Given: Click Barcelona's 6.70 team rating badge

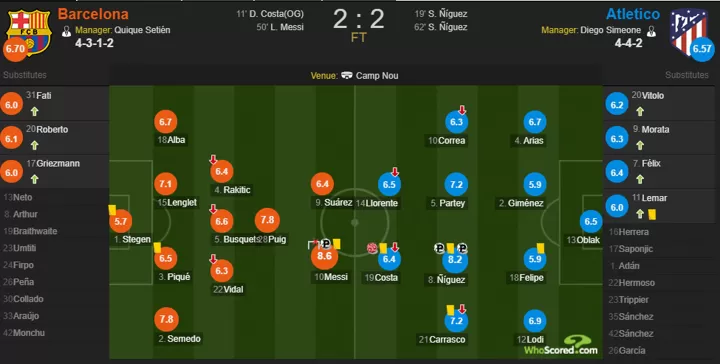Looking at the screenshot, I should (x=15, y=49).
